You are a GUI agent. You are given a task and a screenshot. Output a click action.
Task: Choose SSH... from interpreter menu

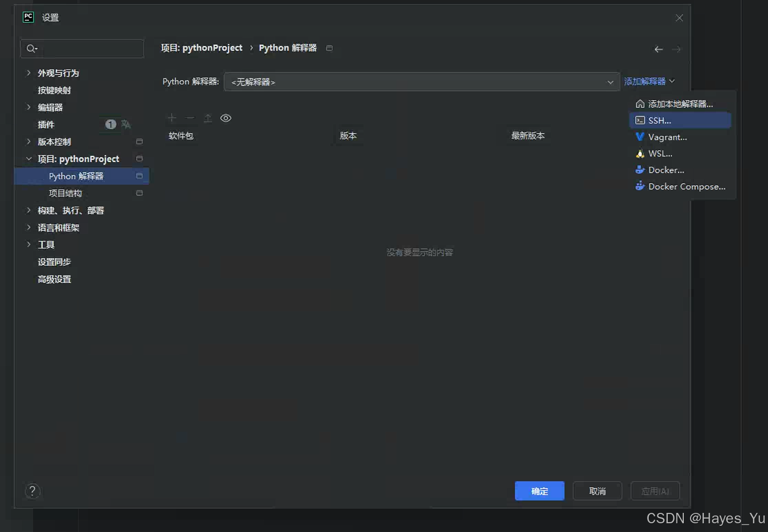point(680,120)
